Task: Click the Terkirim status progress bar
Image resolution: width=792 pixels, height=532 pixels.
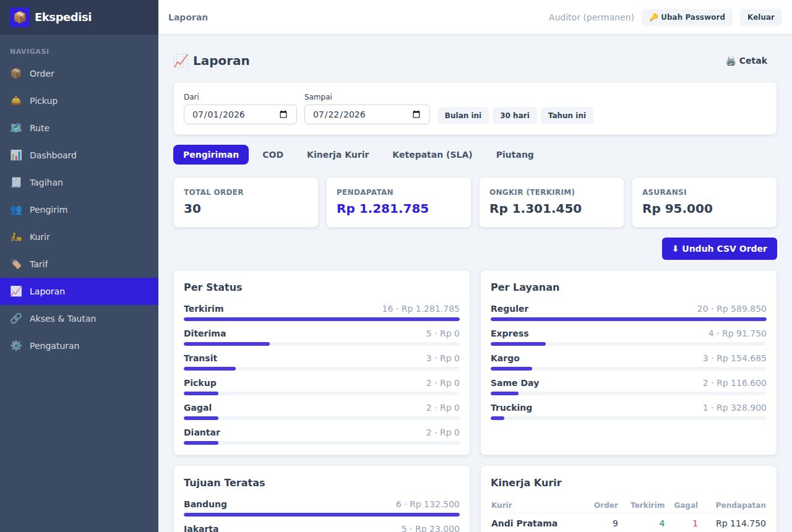Action: (322, 319)
